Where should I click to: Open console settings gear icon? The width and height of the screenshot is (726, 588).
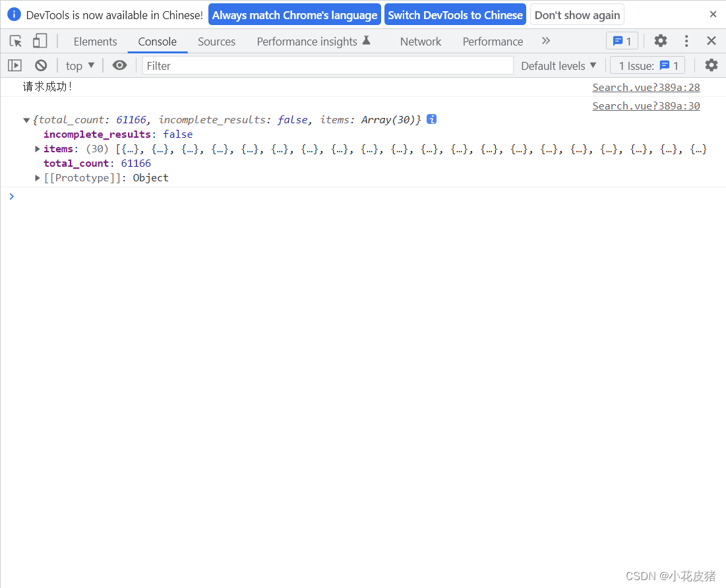point(711,65)
